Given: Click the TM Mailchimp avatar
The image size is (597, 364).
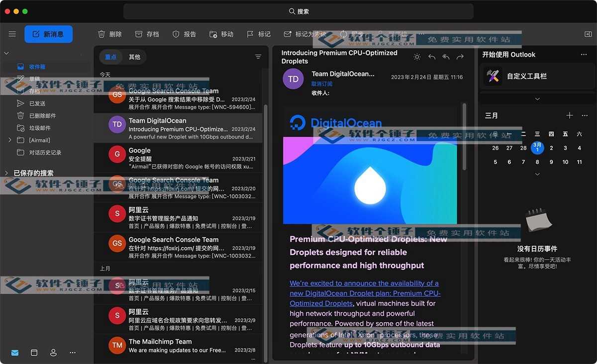Looking at the screenshot, I should (x=117, y=345).
